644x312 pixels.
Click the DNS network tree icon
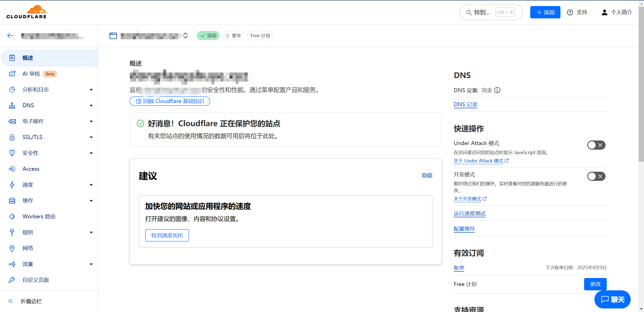coord(12,106)
